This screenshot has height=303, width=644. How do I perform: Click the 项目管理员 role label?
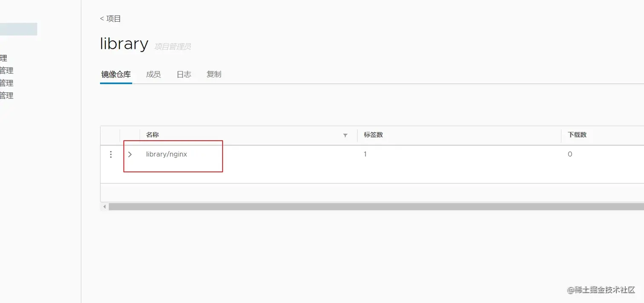pos(172,47)
